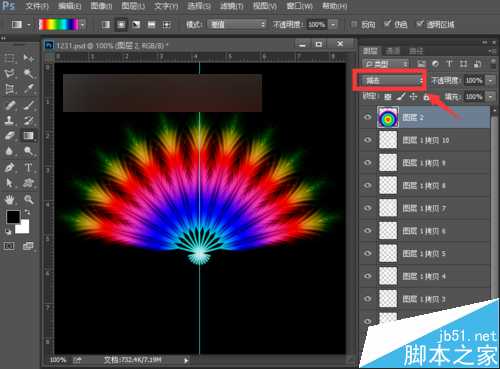Choose reflected gradient style in options bar

tap(151, 25)
